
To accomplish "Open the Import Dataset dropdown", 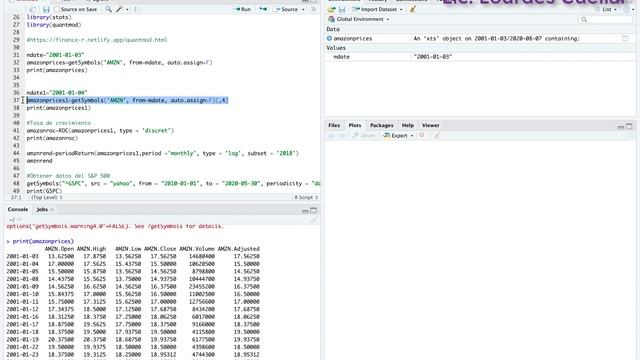I will 378,9.
